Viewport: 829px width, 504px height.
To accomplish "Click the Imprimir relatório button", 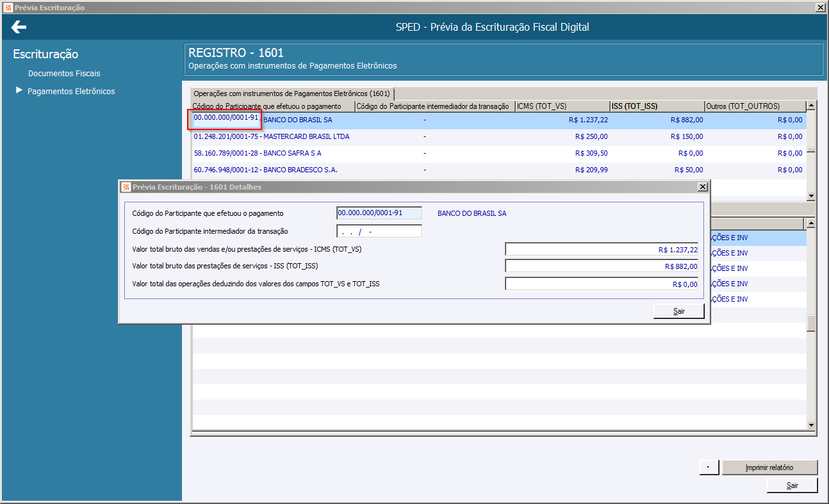I will point(769,467).
